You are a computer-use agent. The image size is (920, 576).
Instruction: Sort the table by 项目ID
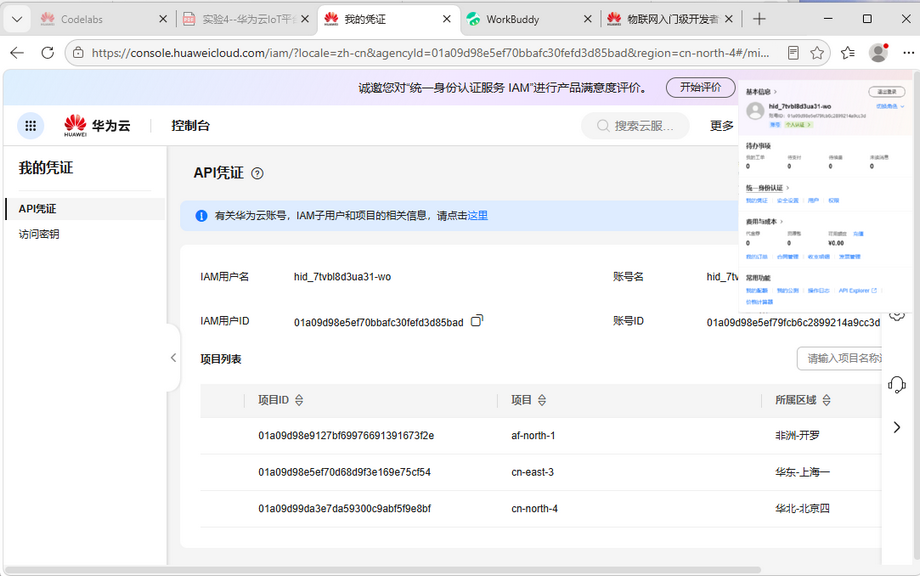click(299, 400)
